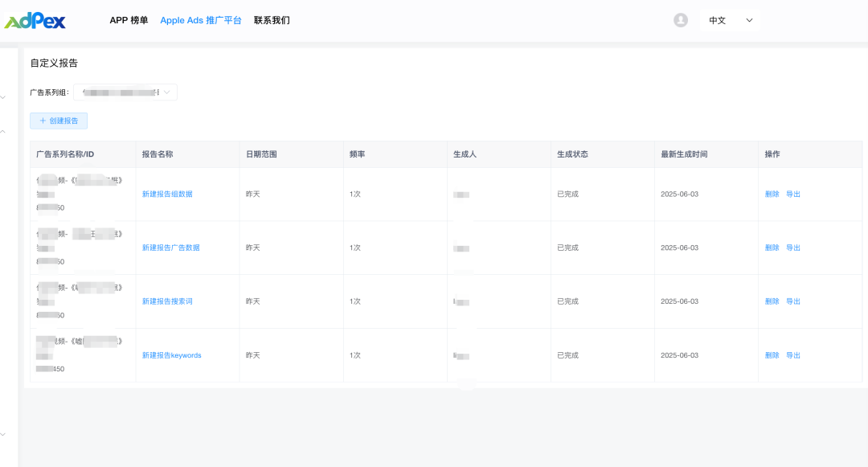Open the 中文 language dropdown
This screenshot has width=868, height=467.
[730, 20]
